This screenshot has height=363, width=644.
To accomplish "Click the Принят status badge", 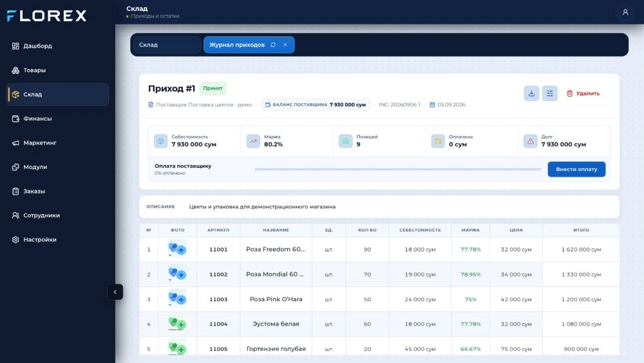I will pyautogui.click(x=213, y=88).
